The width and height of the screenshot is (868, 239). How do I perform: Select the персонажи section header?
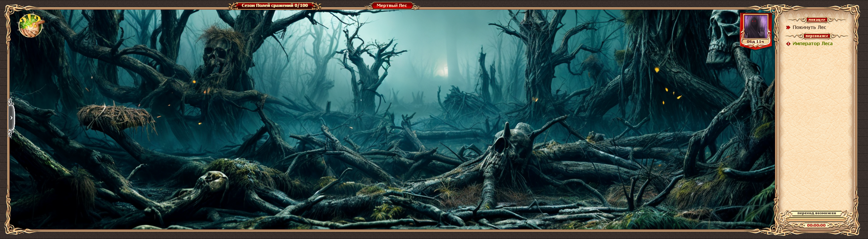point(816,36)
